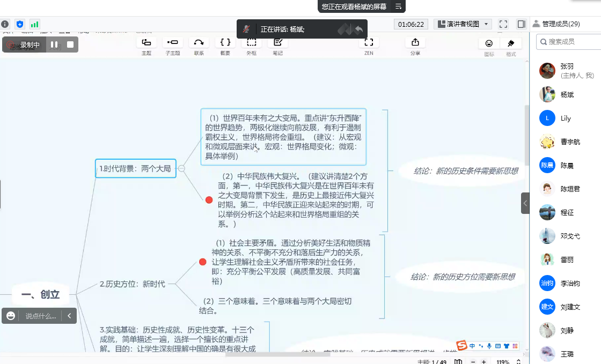
Task: Click the 主题 (Topic) toolbar icon
Action: 146,43
